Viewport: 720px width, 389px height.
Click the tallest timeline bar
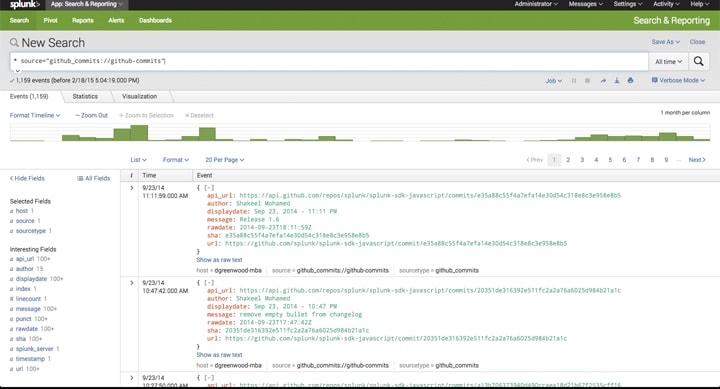tap(139, 133)
